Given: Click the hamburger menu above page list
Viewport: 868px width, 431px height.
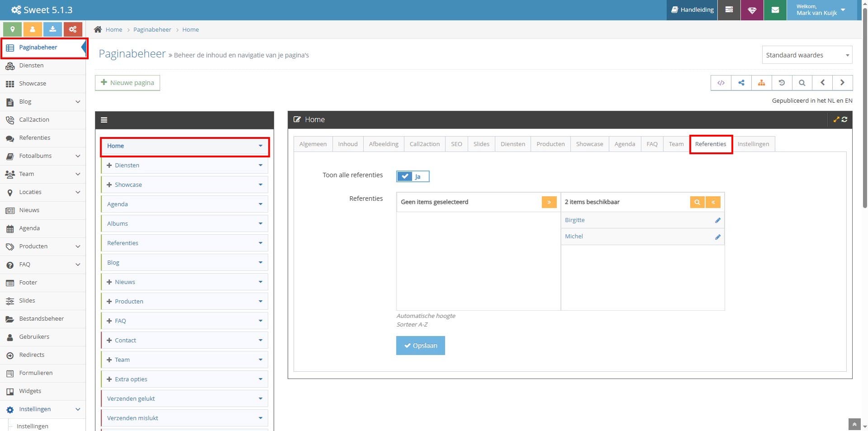Looking at the screenshot, I should (x=104, y=120).
